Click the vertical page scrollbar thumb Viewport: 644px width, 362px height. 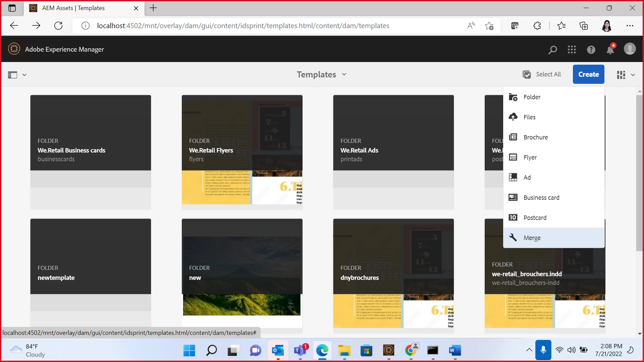pos(639,173)
